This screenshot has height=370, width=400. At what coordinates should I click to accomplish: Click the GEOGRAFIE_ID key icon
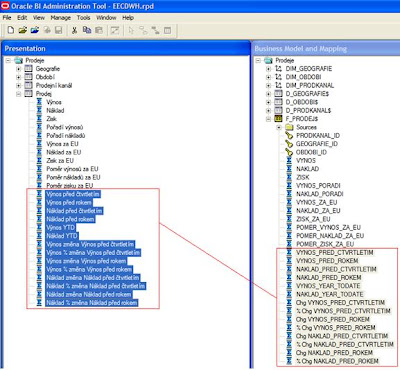click(x=289, y=144)
